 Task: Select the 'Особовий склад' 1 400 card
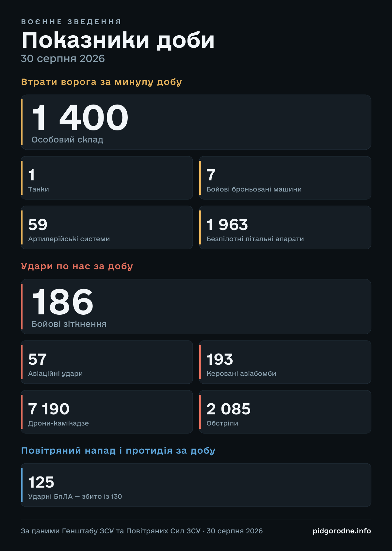[196, 122]
